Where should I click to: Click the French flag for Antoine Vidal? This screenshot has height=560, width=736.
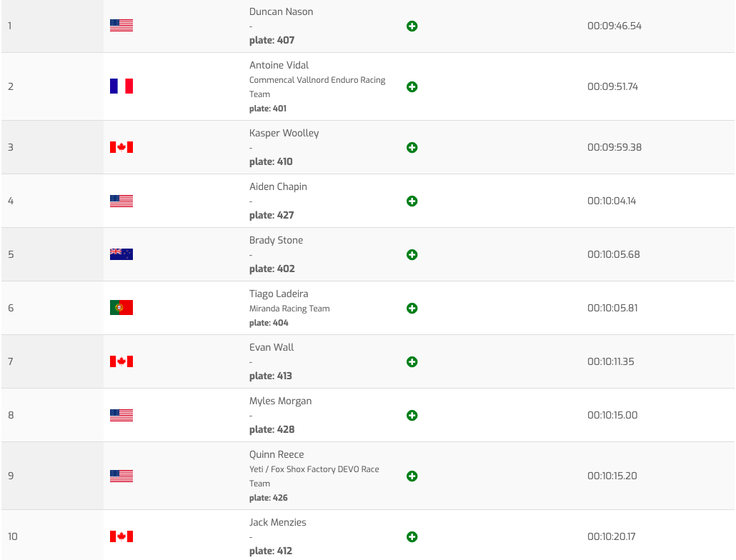(121, 86)
